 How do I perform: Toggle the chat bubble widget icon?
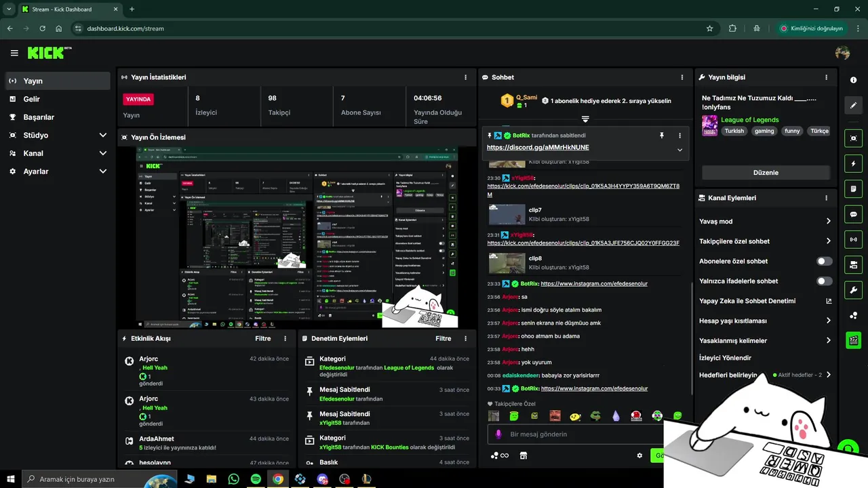point(853,214)
